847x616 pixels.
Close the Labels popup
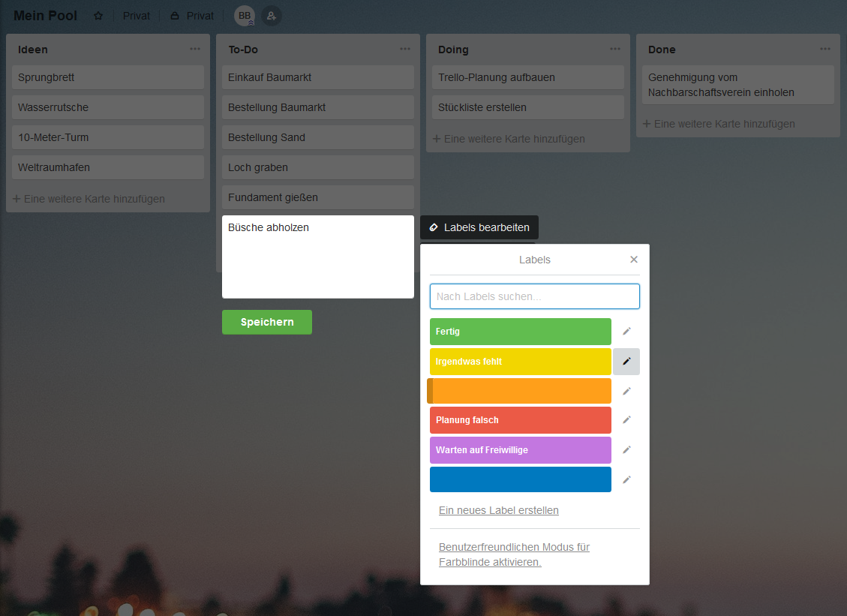(x=634, y=260)
